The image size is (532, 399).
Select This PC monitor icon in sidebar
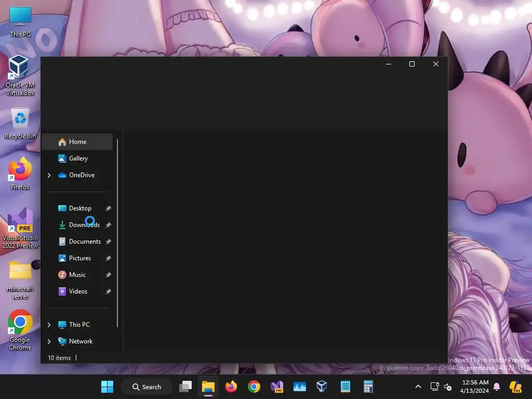pyautogui.click(x=62, y=325)
